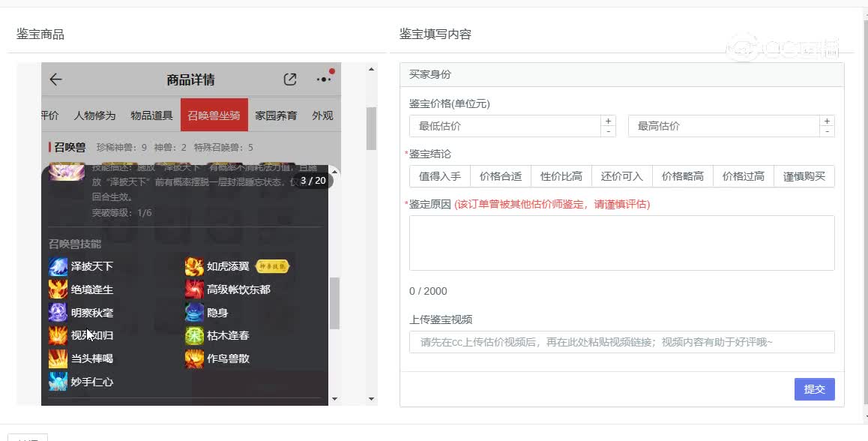The width and height of the screenshot is (868, 441).
Task: Select the 高级帐饮东都 skill icon
Action: (x=194, y=289)
